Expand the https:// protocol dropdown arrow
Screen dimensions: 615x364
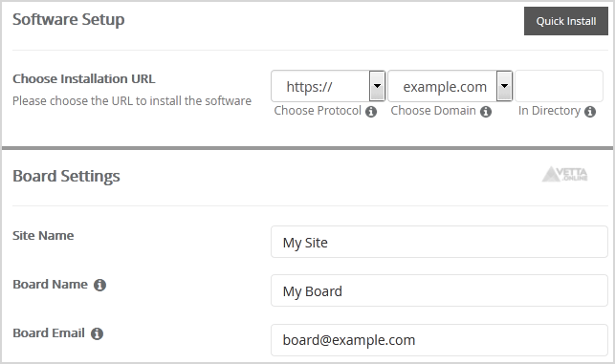[377, 86]
